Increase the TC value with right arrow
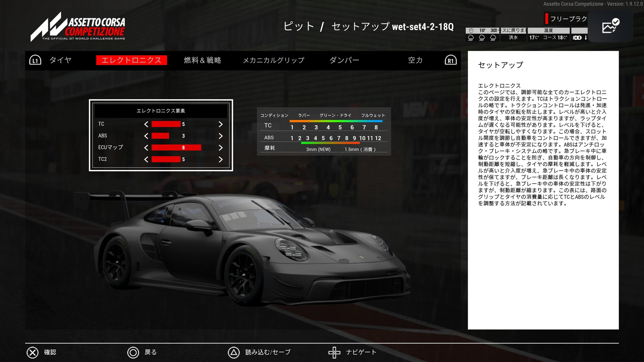644x362 pixels. (x=220, y=124)
